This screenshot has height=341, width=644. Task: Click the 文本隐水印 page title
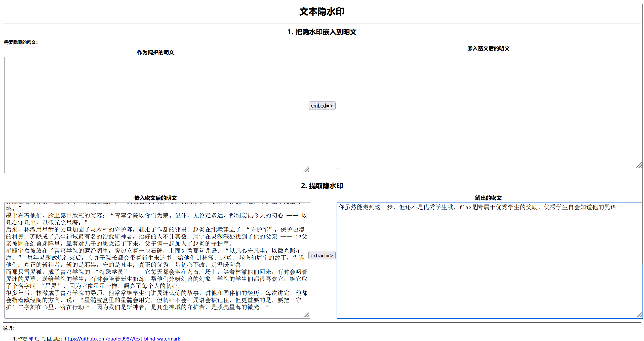pyautogui.click(x=322, y=12)
